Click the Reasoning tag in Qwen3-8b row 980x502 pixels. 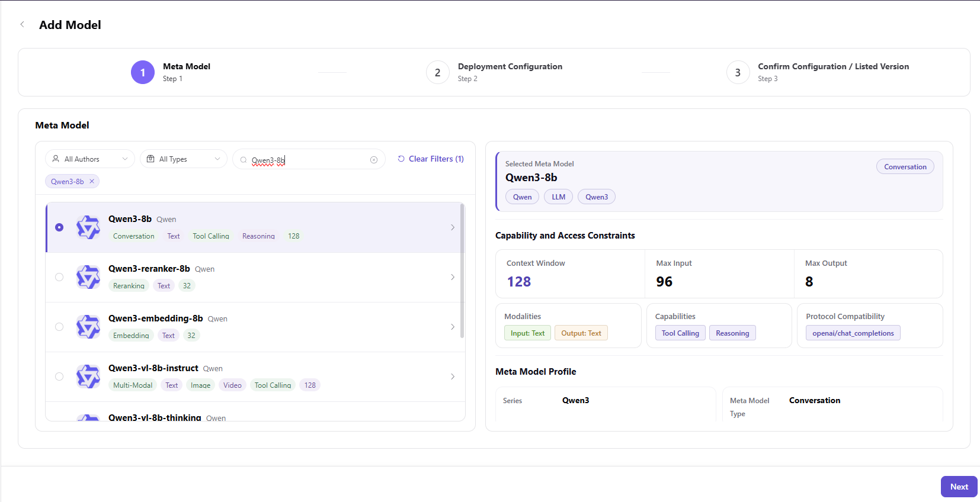[x=258, y=236]
